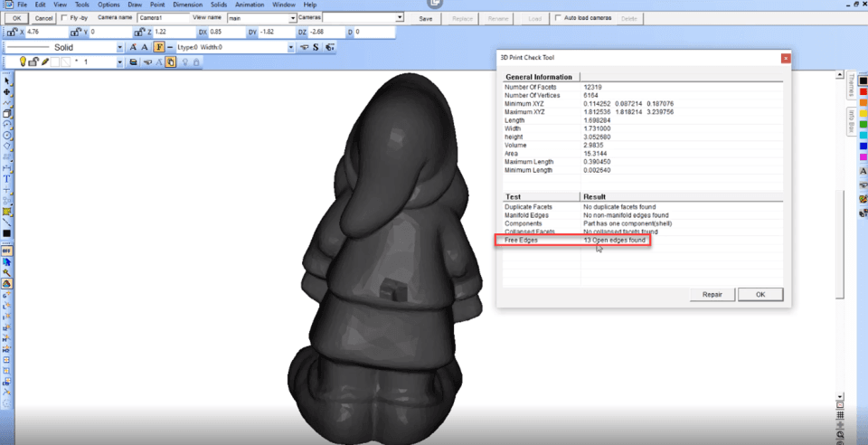The height and width of the screenshot is (445, 868).
Task: Check the Auto load cameras box
Action: point(558,18)
